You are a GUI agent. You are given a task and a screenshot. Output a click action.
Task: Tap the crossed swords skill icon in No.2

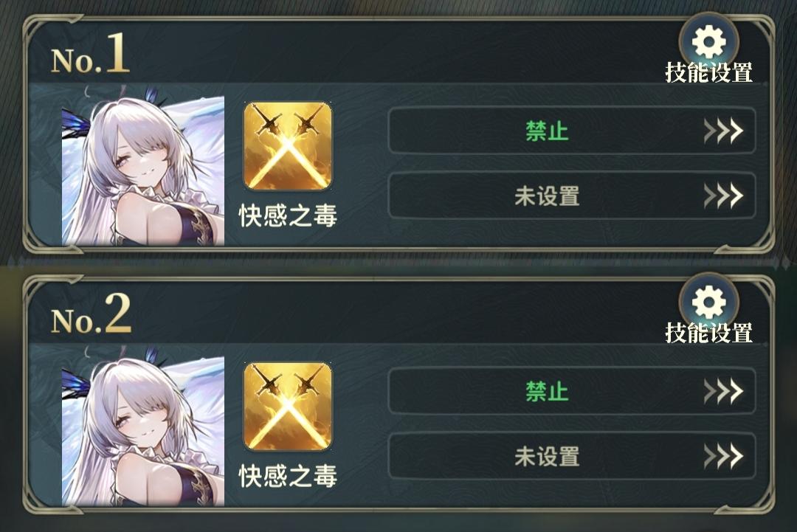[x=288, y=406]
